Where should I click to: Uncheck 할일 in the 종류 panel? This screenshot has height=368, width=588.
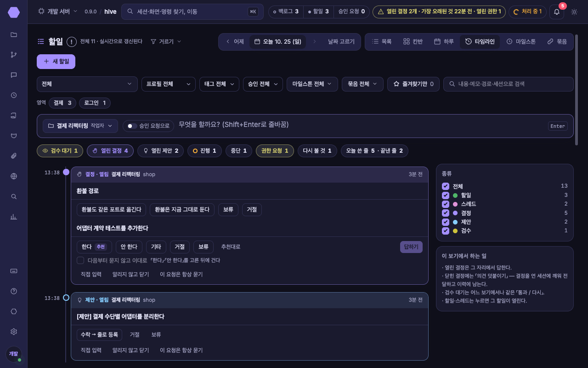[x=446, y=195]
